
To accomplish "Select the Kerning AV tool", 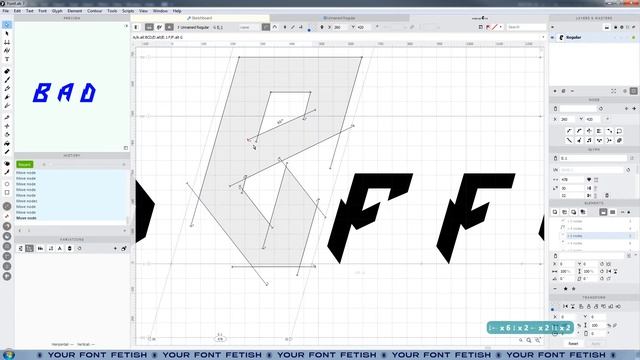I will click(7, 51).
